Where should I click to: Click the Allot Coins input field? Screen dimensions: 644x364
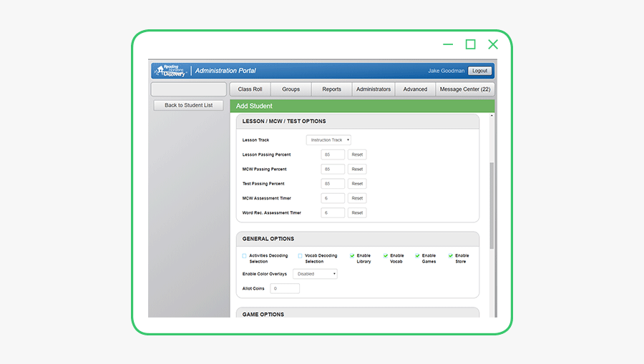pos(285,289)
